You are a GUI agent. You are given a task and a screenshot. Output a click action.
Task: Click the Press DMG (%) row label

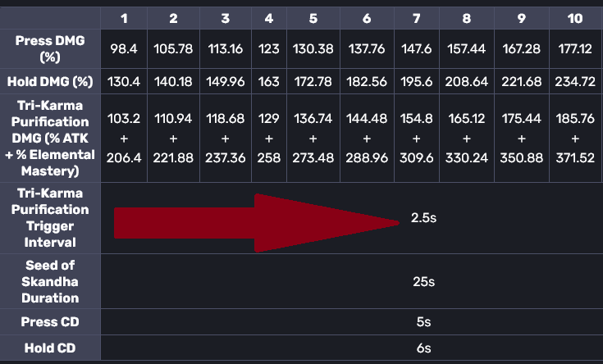pos(50,49)
